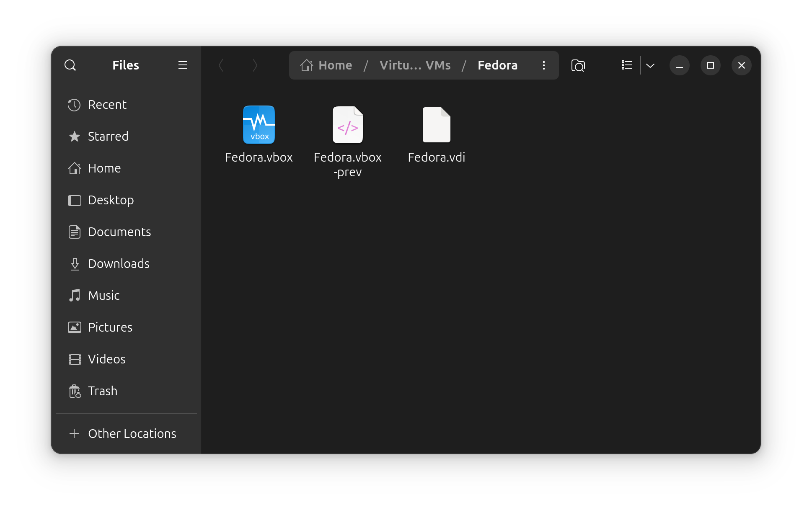This screenshot has width=812, height=510.
Task: Click the back navigation button
Action: pyautogui.click(x=222, y=65)
